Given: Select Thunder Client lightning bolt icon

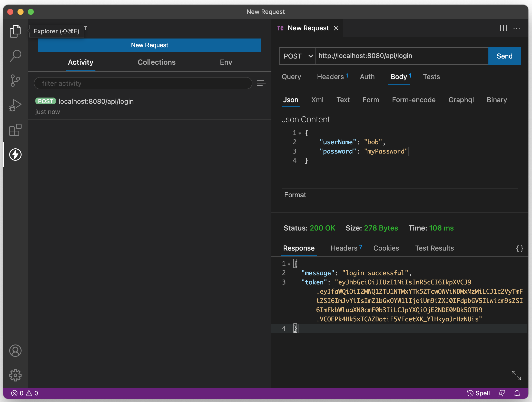Looking at the screenshot, I should [15, 155].
